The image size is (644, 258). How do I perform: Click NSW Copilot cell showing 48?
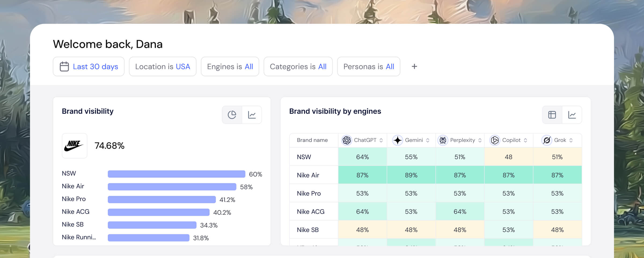click(508, 157)
